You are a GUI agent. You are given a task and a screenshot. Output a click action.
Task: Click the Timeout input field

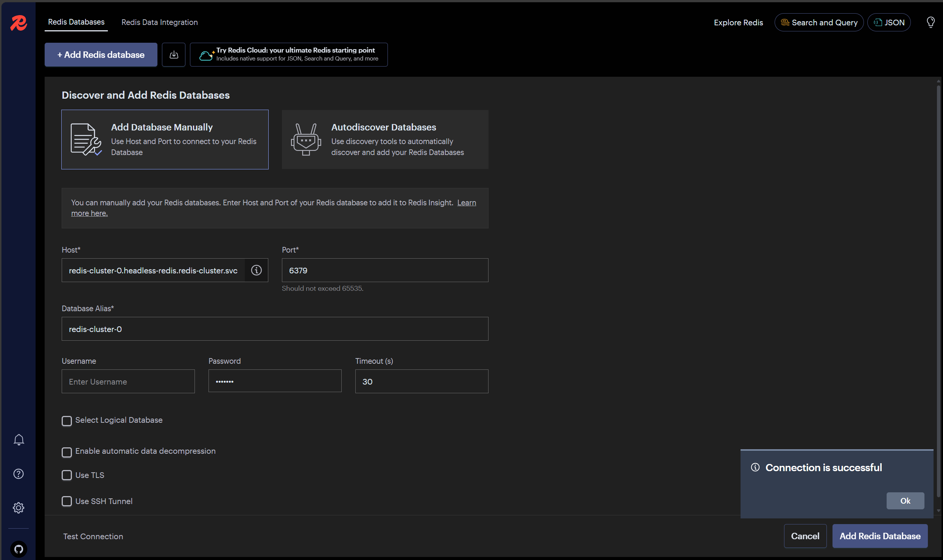coord(422,382)
